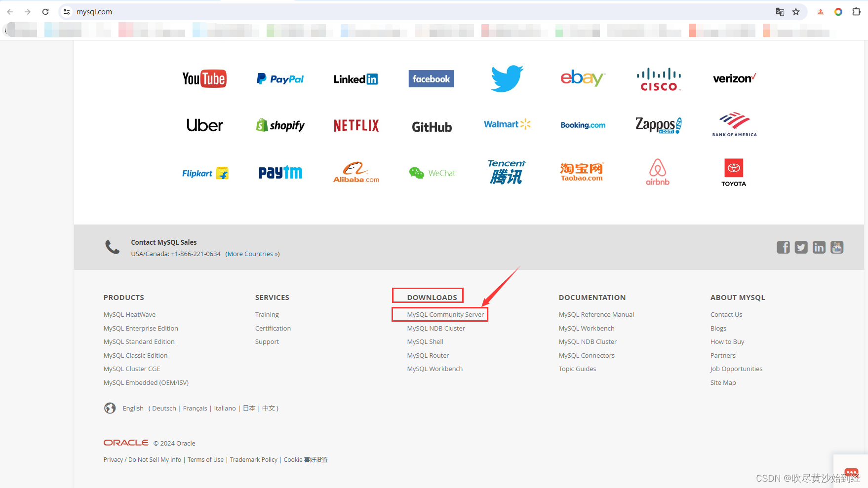Image resolution: width=868 pixels, height=488 pixels.
Task: Click the Cisco customer logo
Action: click(659, 79)
